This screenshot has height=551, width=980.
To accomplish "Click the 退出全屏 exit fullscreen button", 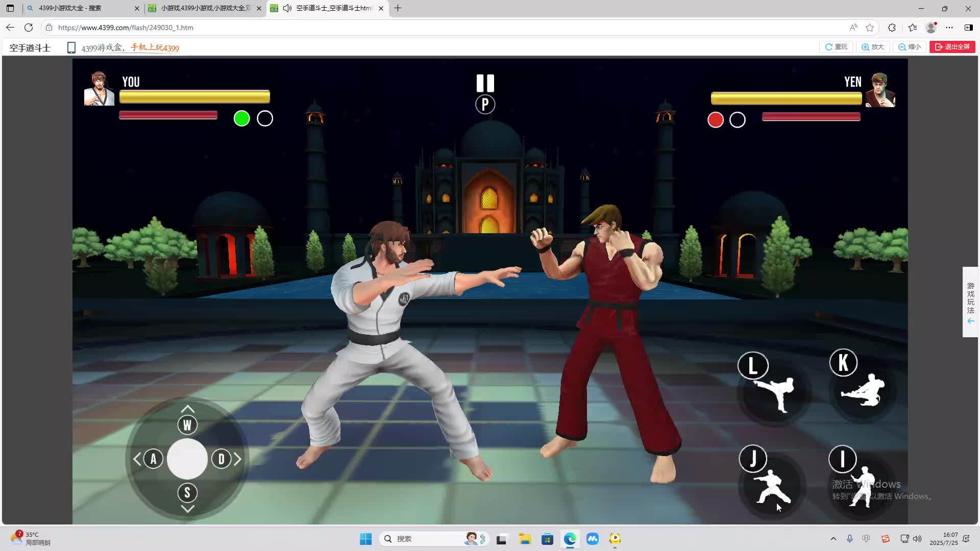I will (952, 47).
